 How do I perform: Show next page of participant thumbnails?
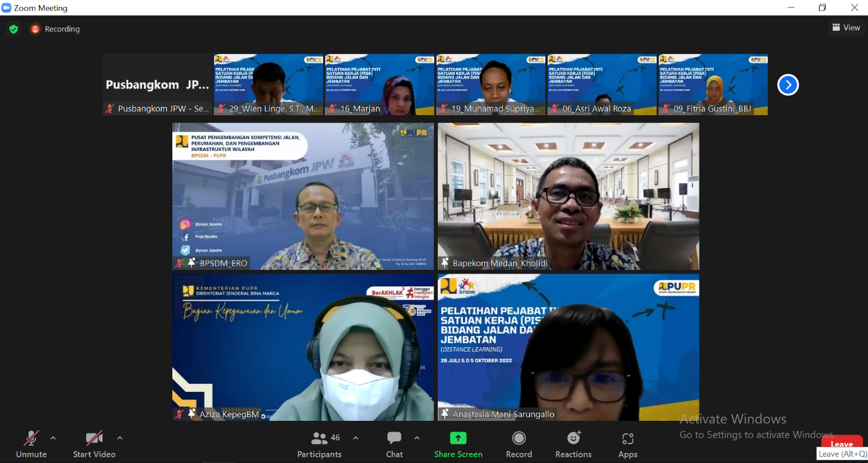tap(787, 84)
